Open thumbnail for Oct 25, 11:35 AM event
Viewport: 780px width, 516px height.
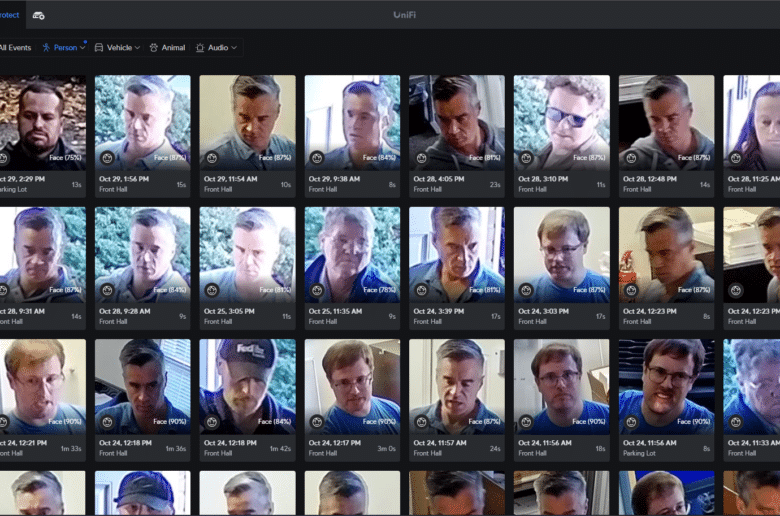pos(352,255)
